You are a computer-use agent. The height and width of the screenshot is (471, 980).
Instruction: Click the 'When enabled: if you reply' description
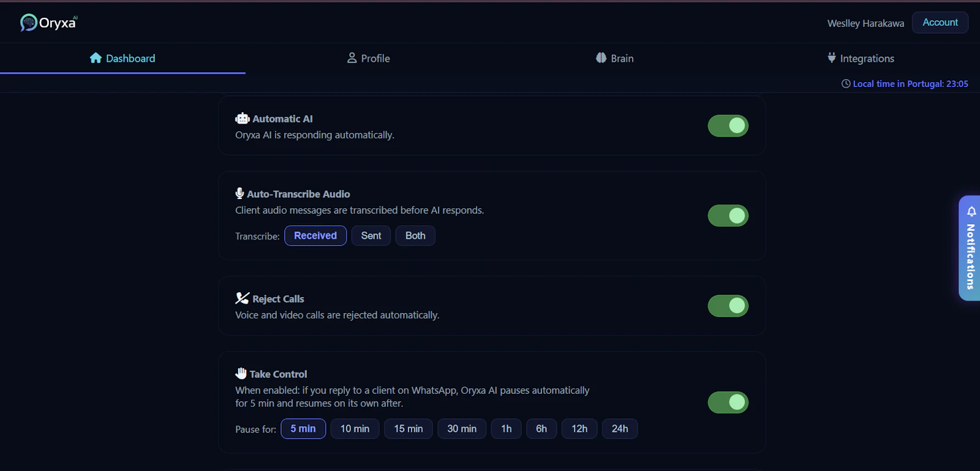coord(412,397)
